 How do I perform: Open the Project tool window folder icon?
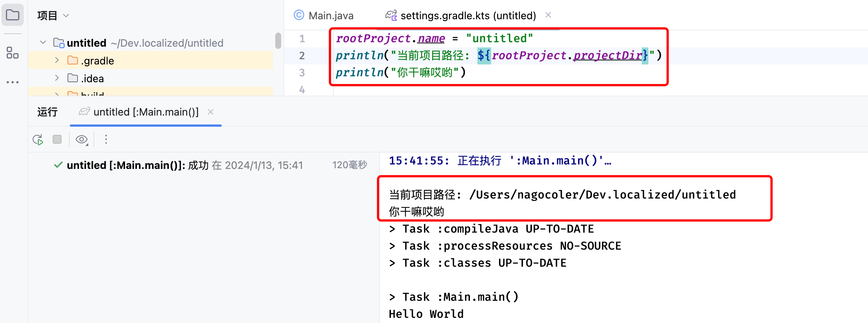tap(13, 15)
